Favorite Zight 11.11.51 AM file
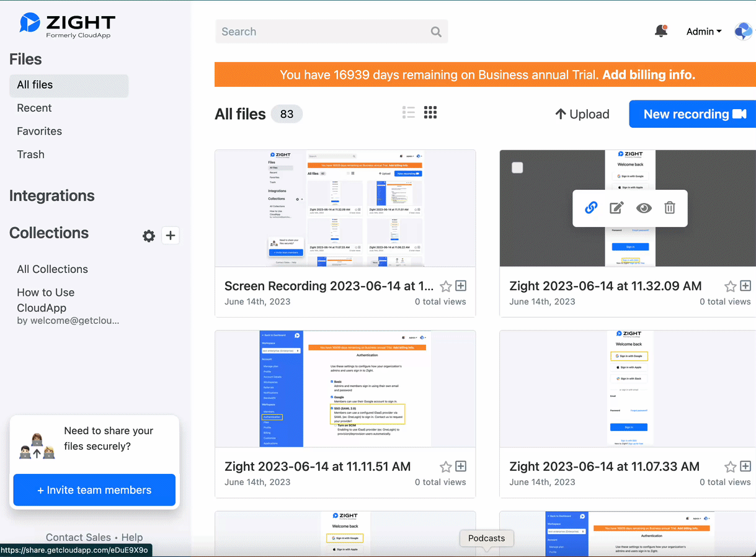756x557 pixels. pyautogui.click(x=445, y=466)
